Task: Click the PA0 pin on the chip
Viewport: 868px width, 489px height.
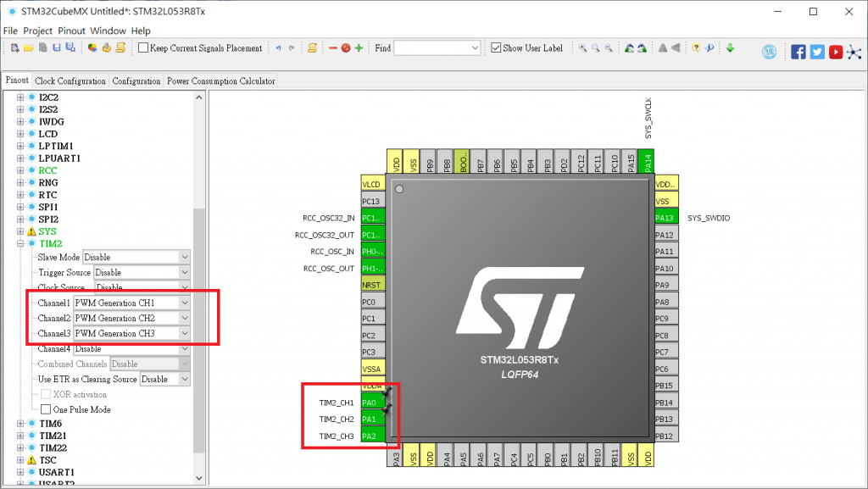Action: click(373, 403)
